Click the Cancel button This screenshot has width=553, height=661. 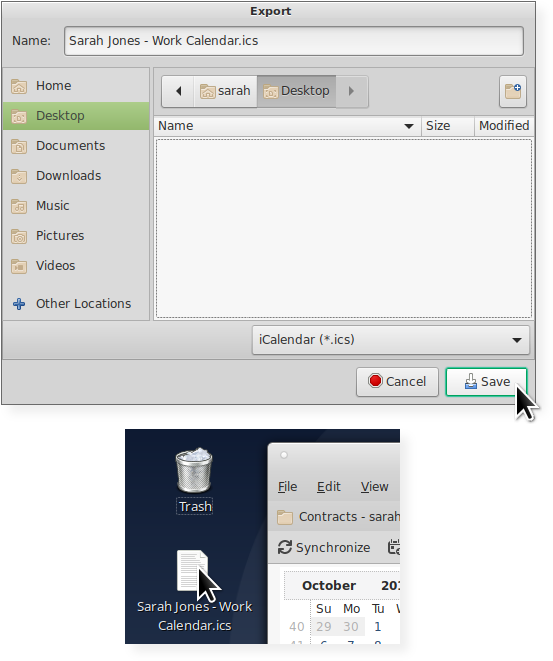(x=397, y=382)
